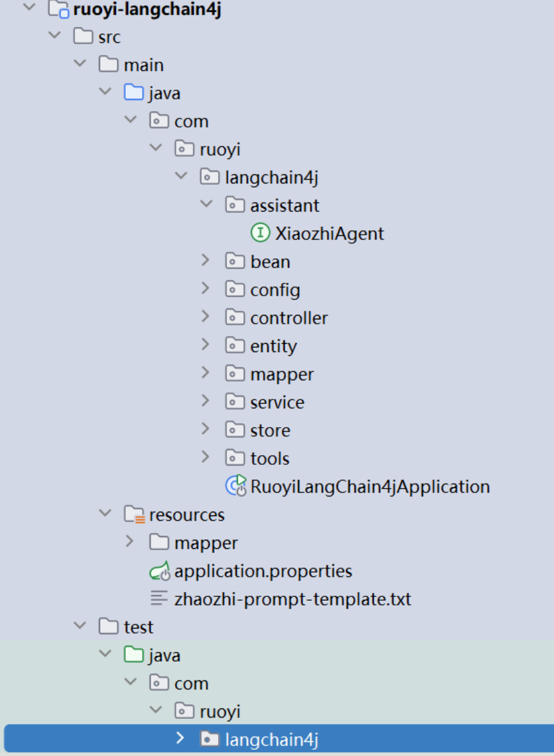The image size is (554, 756).
Task: Expand the resources mapper folder
Action: [x=130, y=542]
